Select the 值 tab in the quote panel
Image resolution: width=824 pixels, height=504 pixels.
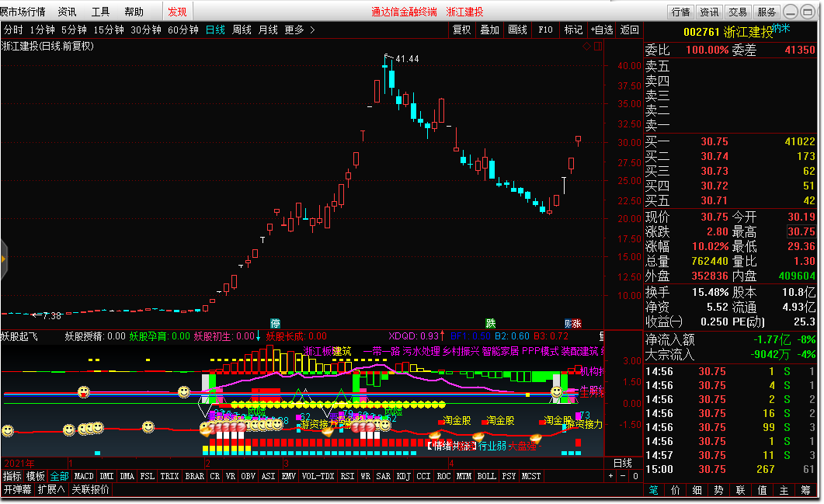763,490
